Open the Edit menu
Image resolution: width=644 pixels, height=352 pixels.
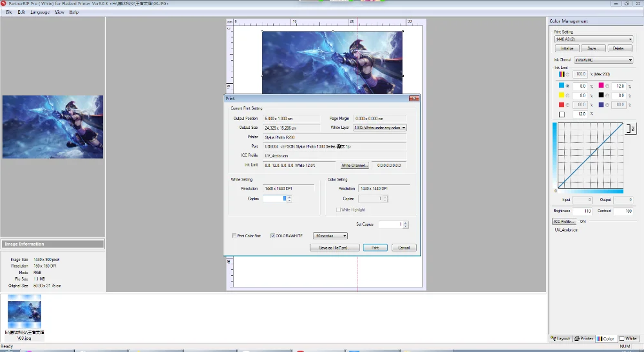click(21, 12)
